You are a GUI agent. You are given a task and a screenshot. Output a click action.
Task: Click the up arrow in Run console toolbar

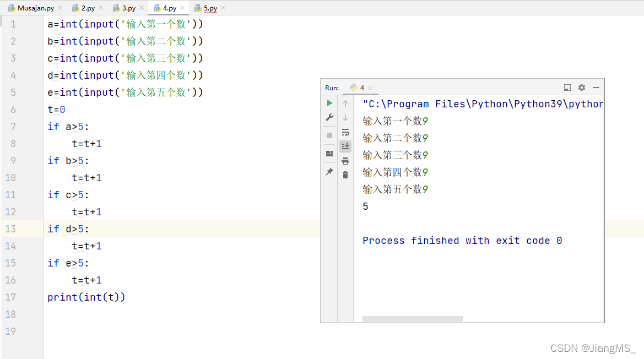[345, 104]
